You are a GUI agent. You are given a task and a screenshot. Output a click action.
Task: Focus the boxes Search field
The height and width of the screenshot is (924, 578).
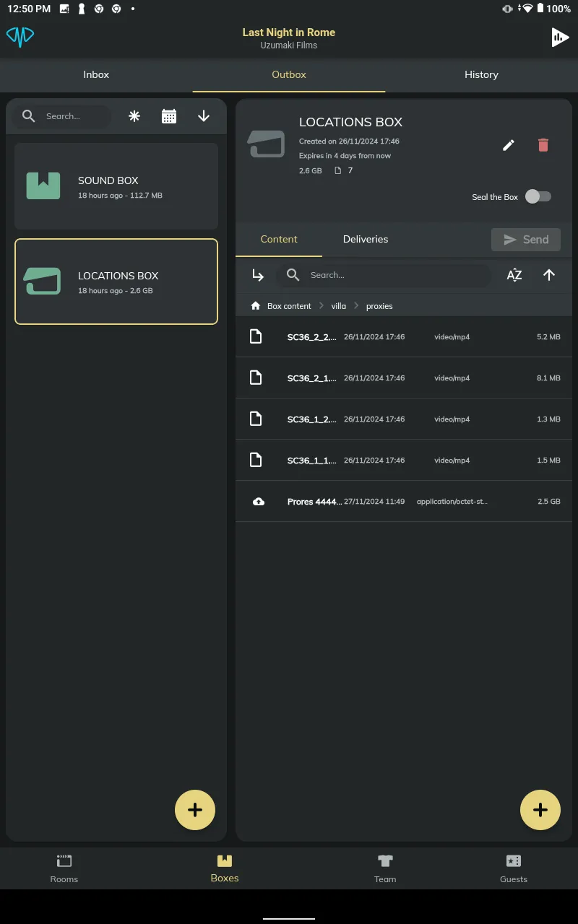tap(63, 116)
